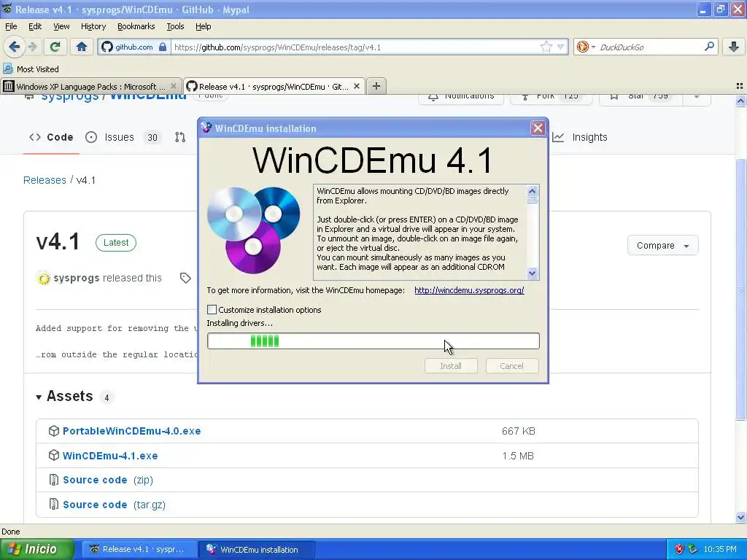Click the 10:35 PM system clock
The width and height of the screenshot is (747, 560).
pos(720,550)
